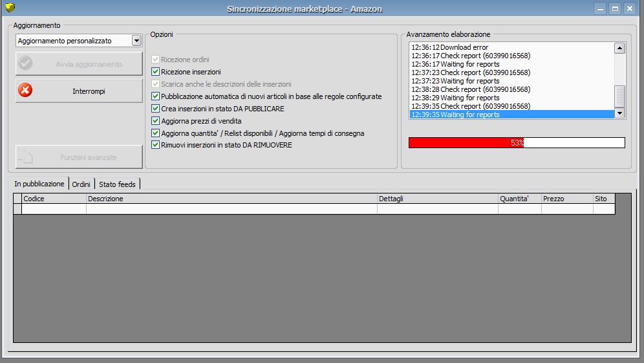Click the Sito column header
Viewport: 644px width, 363px height.
(x=604, y=199)
